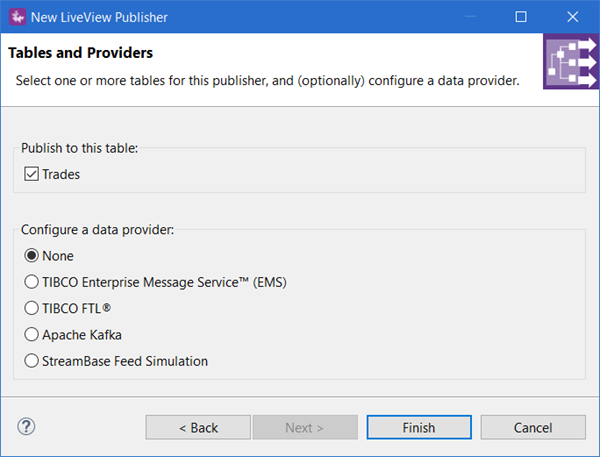Viewport: 600px width, 457px height.
Task: Go back with the Back button
Action: 198,428
